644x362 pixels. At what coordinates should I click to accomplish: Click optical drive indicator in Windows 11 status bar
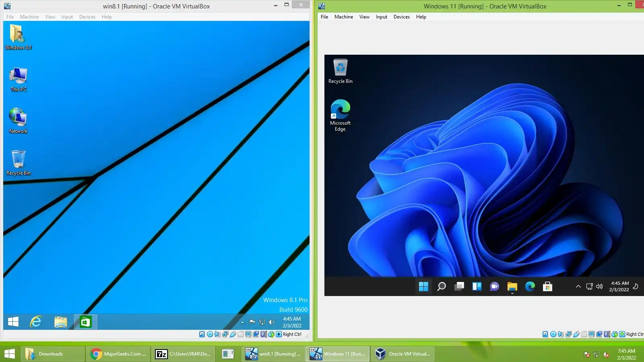(553, 334)
